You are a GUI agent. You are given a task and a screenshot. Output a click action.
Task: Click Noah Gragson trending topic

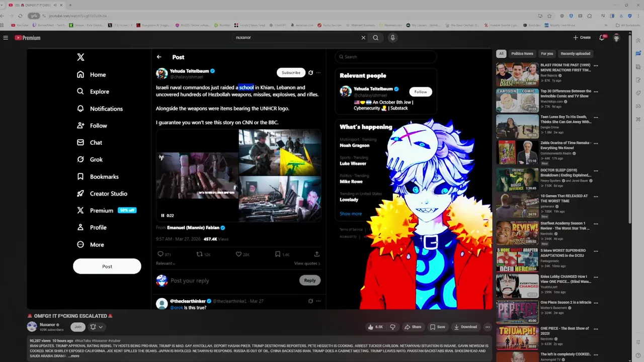point(354,145)
